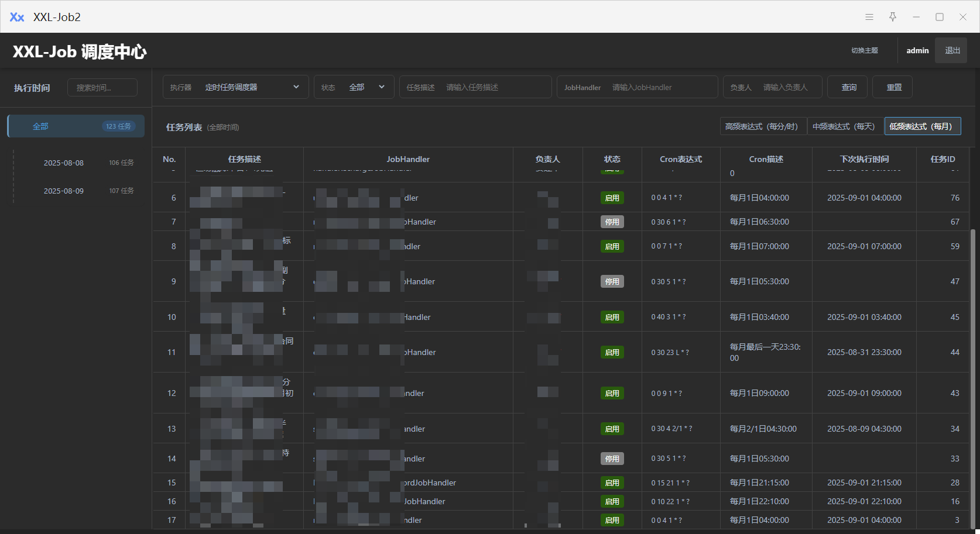980x534 pixels.
Task: Open the hamburger menu in title bar
Action: tap(869, 17)
